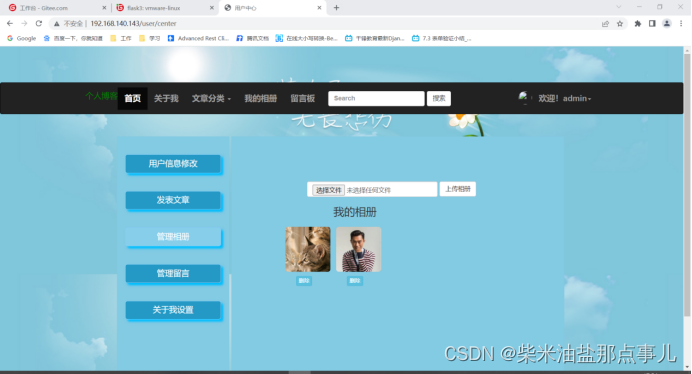
Task: Click the 搜索 search button
Action: coord(439,98)
